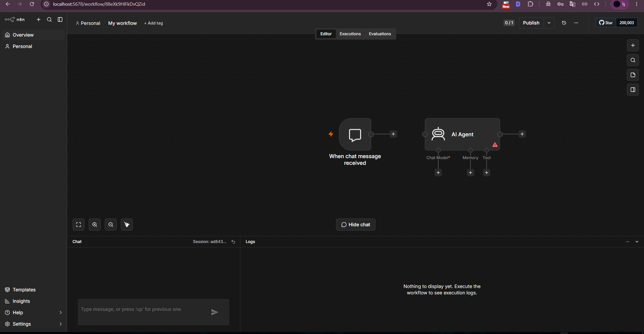Add a node with canvas plus button

pyautogui.click(x=633, y=45)
